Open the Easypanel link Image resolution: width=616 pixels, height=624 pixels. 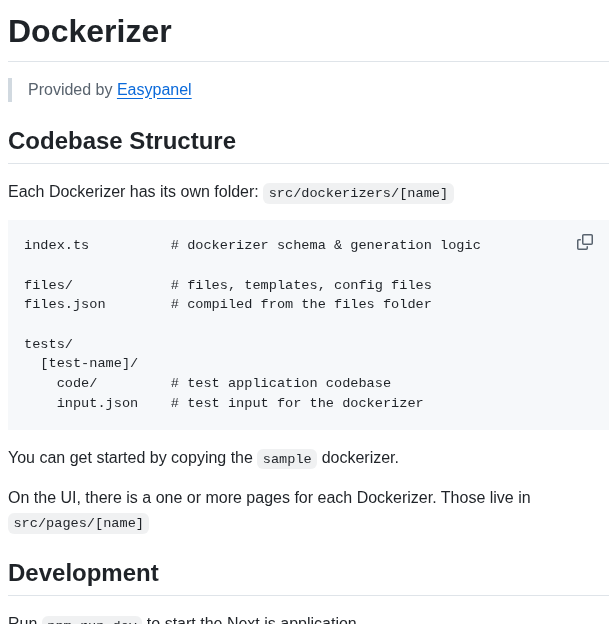pos(154,90)
